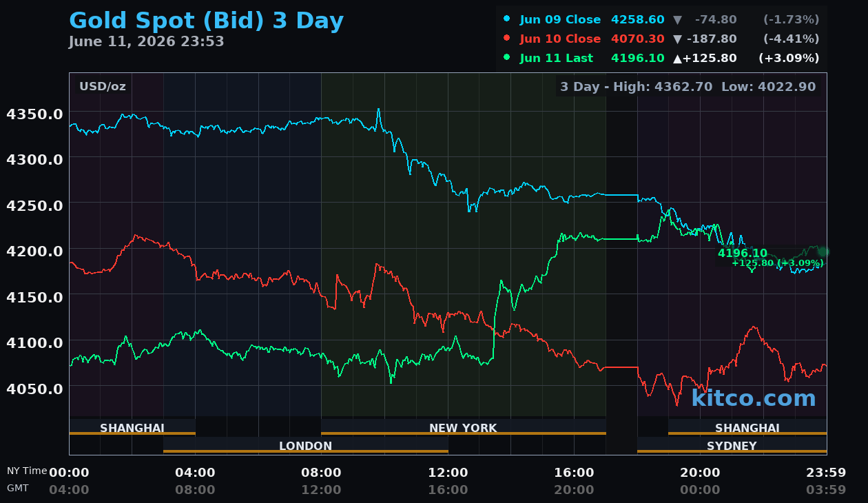Click the 08:00 NY time tick
The height and width of the screenshot is (503, 868).
(x=321, y=473)
